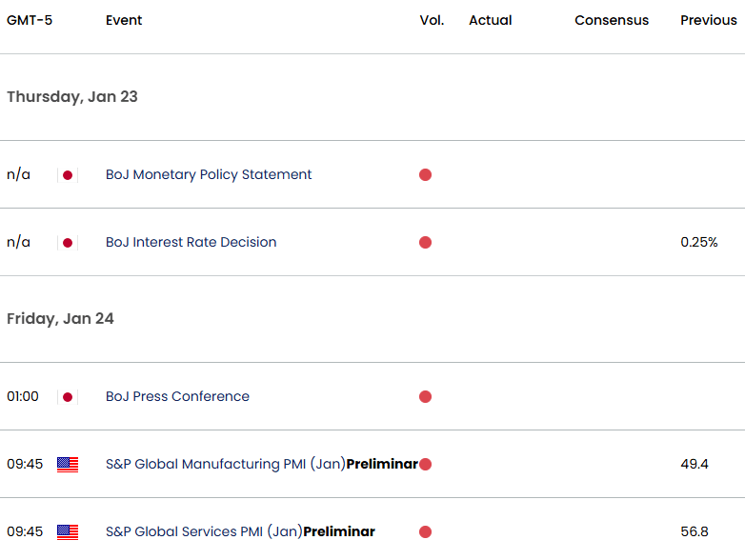Select the Thursday, Jan 23 date heading

point(72,97)
